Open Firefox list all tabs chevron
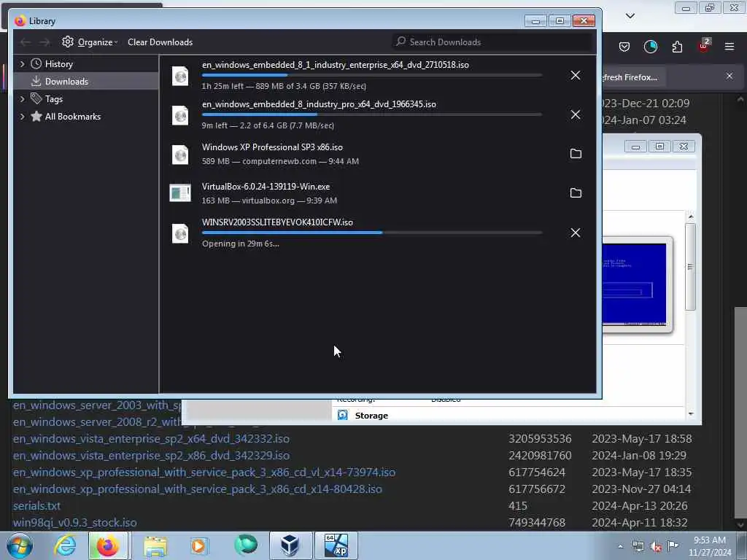 click(x=630, y=16)
